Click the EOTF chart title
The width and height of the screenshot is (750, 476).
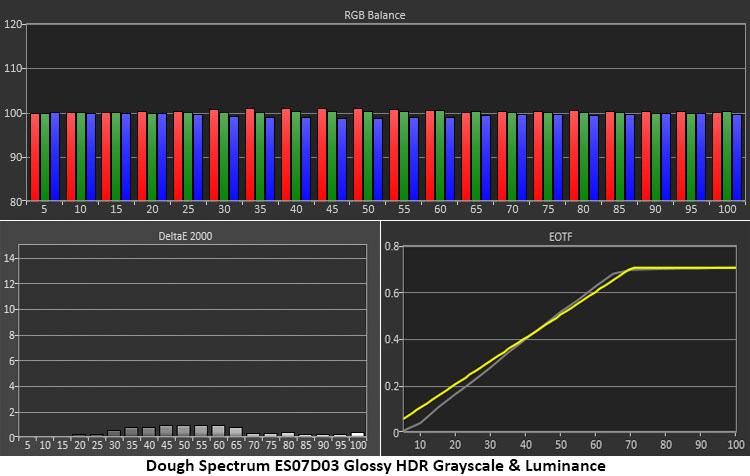pyautogui.click(x=560, y=236)
